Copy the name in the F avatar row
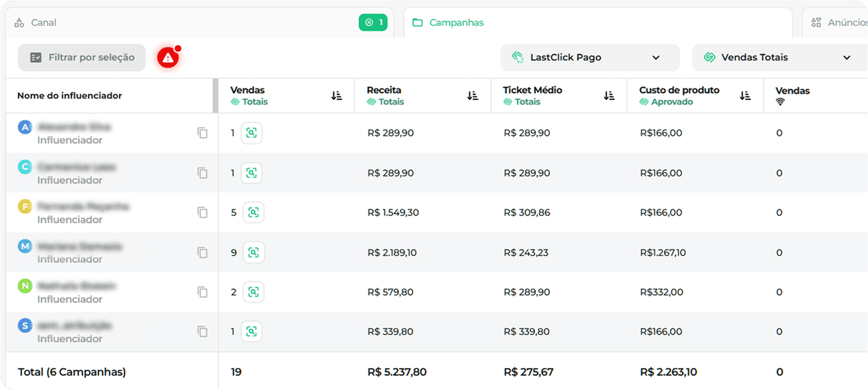The image size is (868, 390). click(202, 213)
